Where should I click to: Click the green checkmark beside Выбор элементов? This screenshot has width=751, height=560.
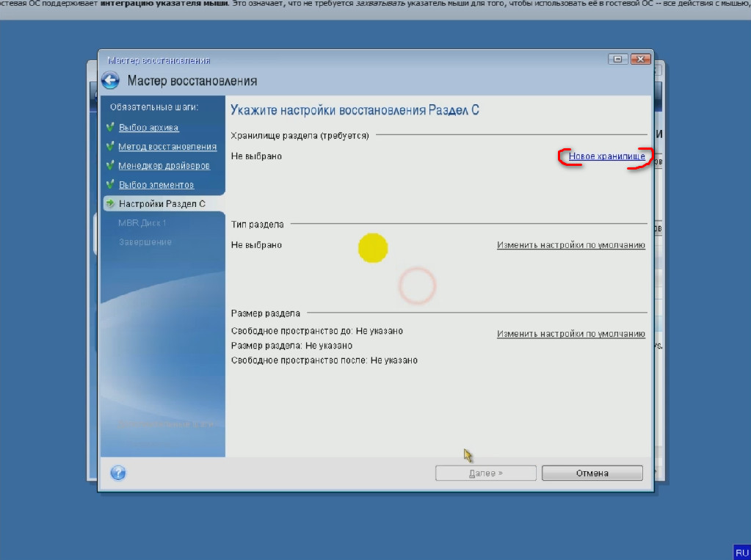point(110,184)
